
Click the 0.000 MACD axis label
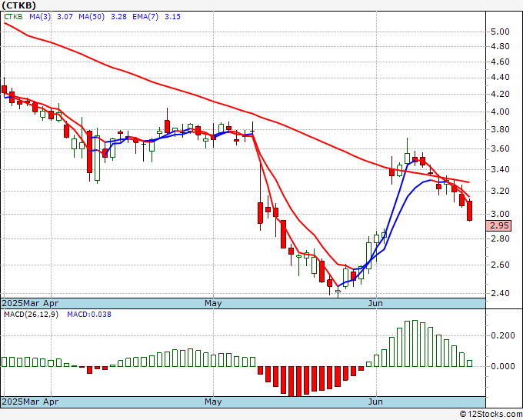point(503,366)
